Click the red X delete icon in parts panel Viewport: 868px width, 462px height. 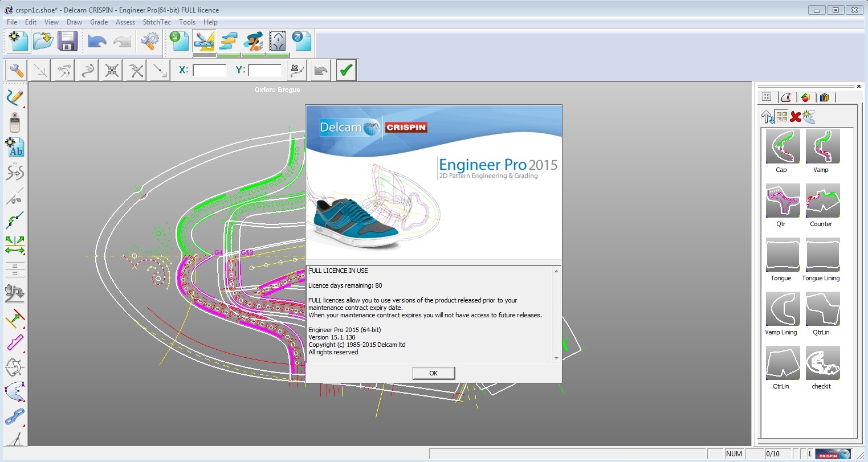pos(796,117)
